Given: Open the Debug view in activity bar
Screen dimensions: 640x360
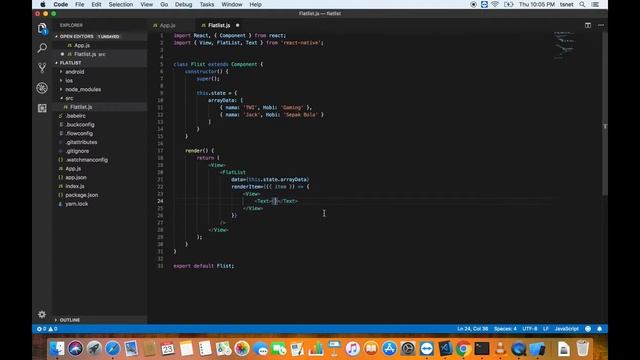Looking at the screenshot, I should coord(42,88).
